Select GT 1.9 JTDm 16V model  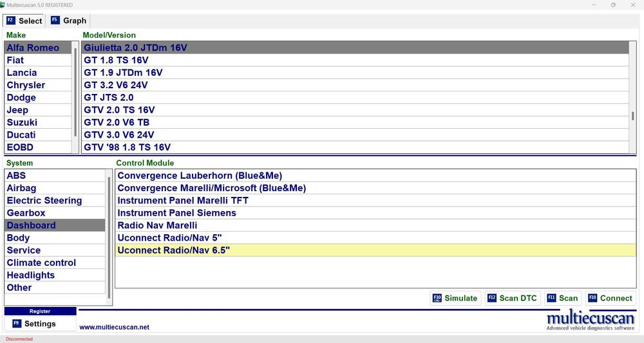[355, 73]
